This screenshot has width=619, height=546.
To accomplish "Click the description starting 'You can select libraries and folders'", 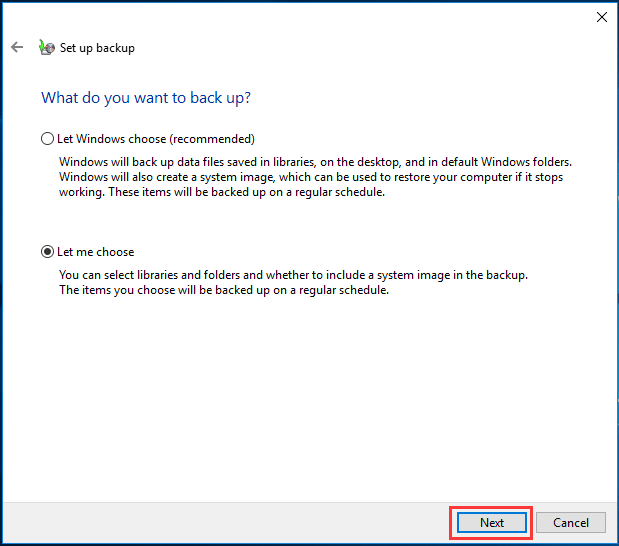I will pos(293,282).
